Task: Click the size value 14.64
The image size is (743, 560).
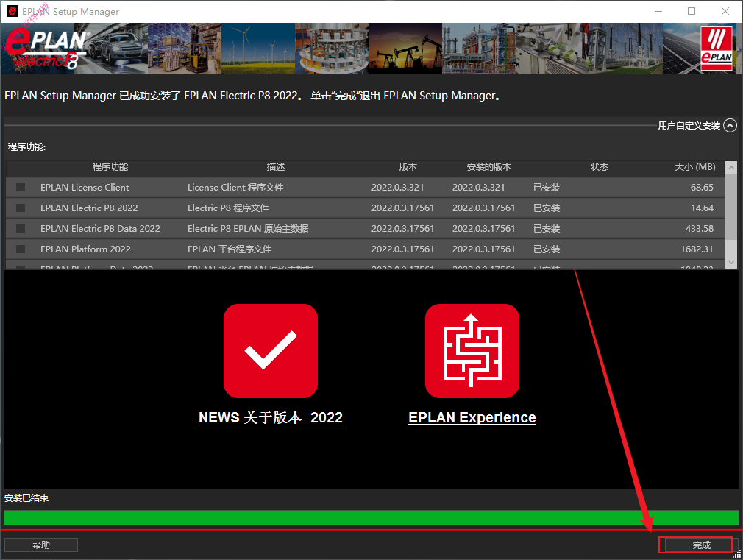Action: pyautogui.click(x=702, y=208)
